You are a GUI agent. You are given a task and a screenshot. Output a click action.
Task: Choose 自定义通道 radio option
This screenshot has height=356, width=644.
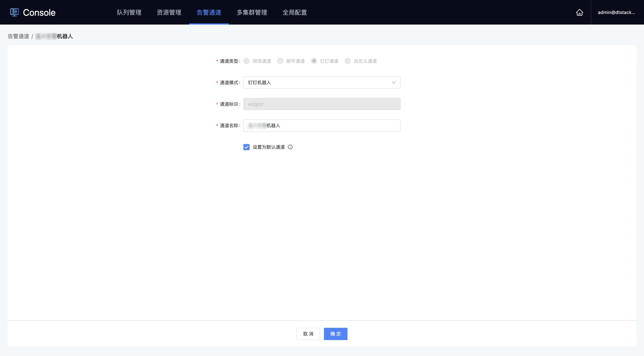(347, 61)
